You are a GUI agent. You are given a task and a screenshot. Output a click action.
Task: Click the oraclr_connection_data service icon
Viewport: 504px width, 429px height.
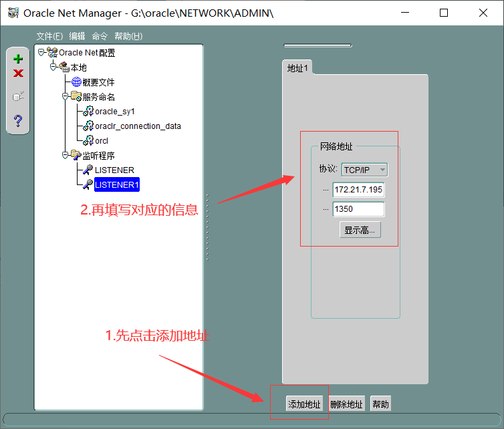point(88,126)
